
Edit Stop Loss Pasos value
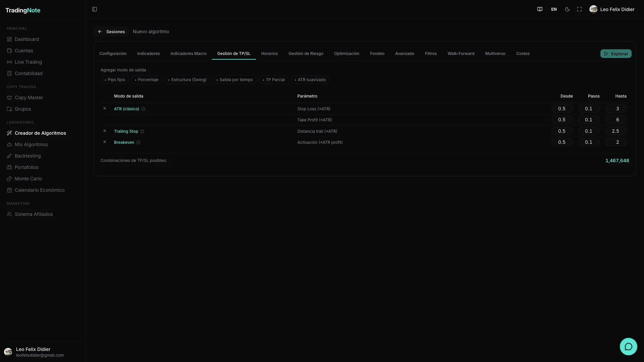tap(589, 109)
